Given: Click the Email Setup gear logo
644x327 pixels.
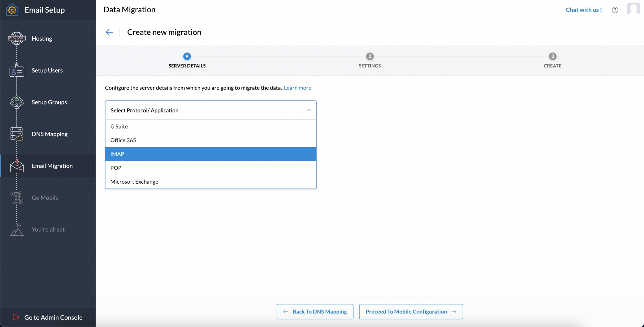Looking at the screenshot, I should pyautogui.click(x=12, y=10).
